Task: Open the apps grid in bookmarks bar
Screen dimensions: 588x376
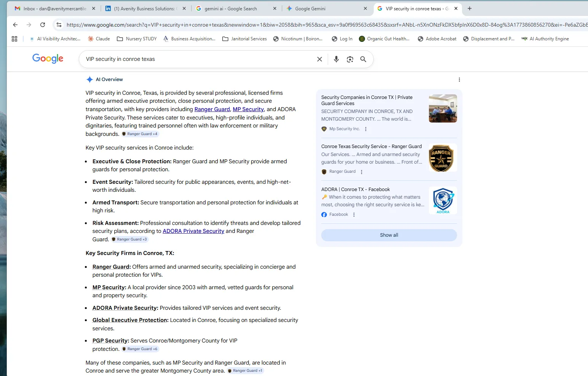Action: point(14,39)
